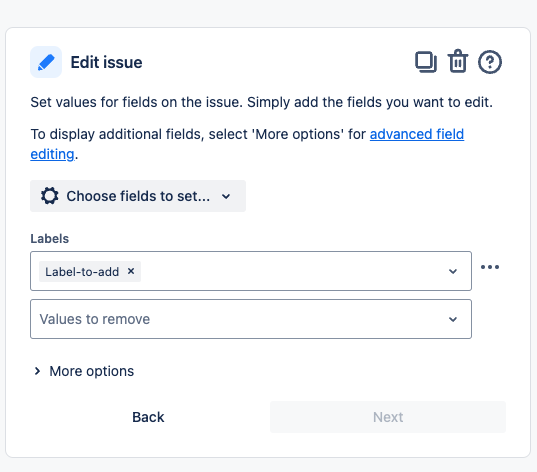The height and width of the screenshot is (472, 537).
Task: Click the duplicate component icon
Action: [x=426, y=62]
